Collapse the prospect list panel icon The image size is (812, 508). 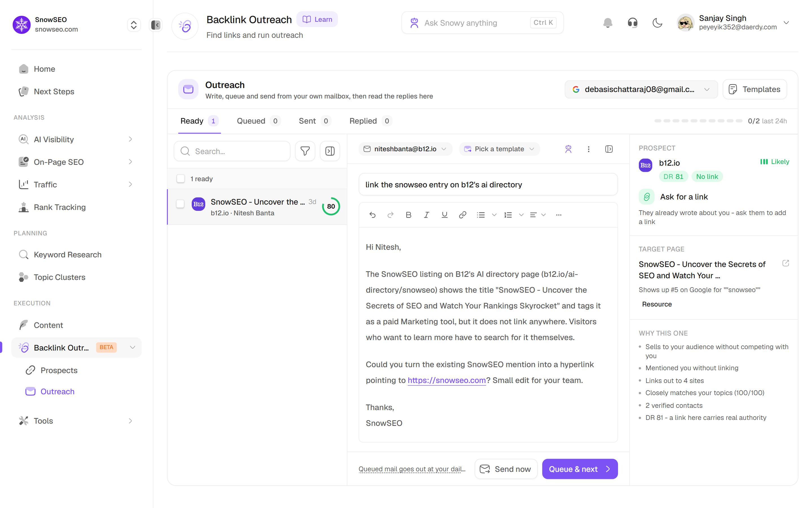330,151
